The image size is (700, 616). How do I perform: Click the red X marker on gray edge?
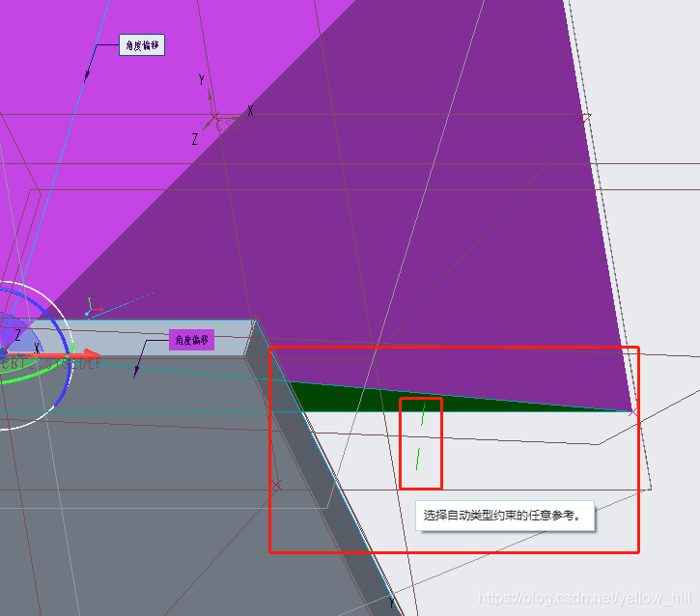coord(276,485)
